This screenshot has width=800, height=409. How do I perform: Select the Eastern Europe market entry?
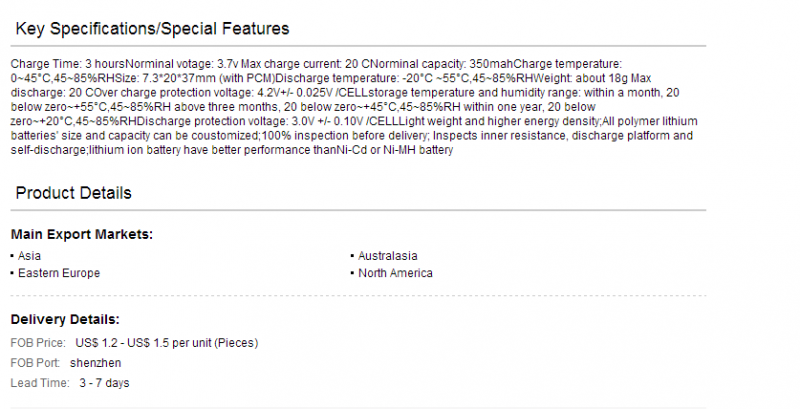(59, 273)
